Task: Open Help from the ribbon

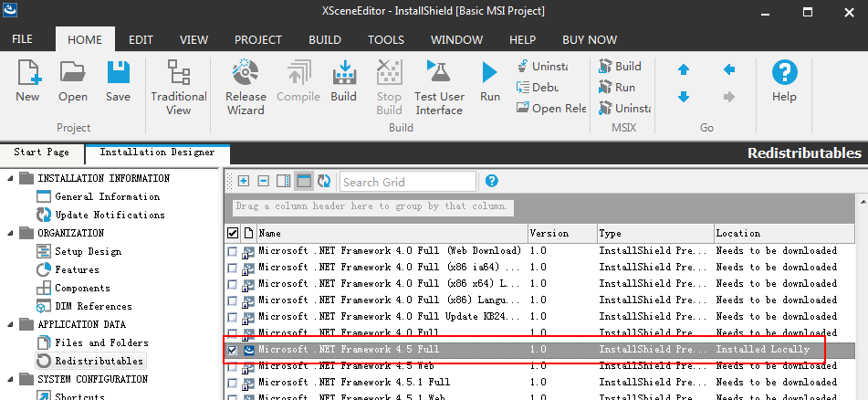Action: click(x=784, y=81)
